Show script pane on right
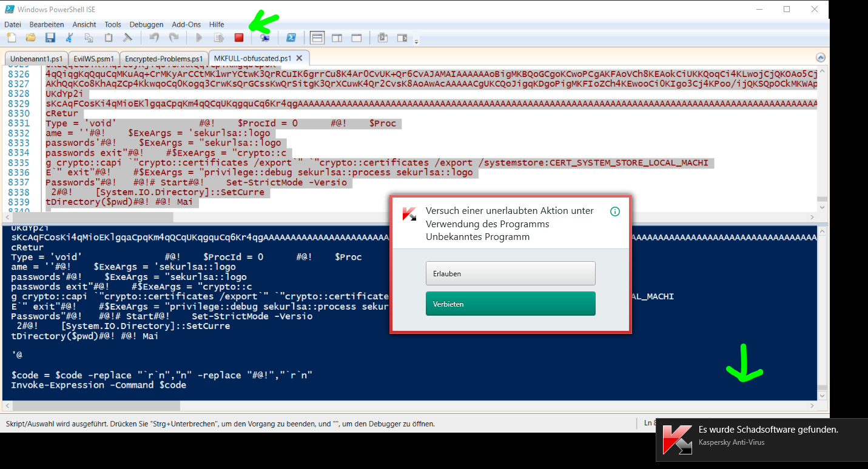This screenshot has width=868, height=469. tap(337, 38)
